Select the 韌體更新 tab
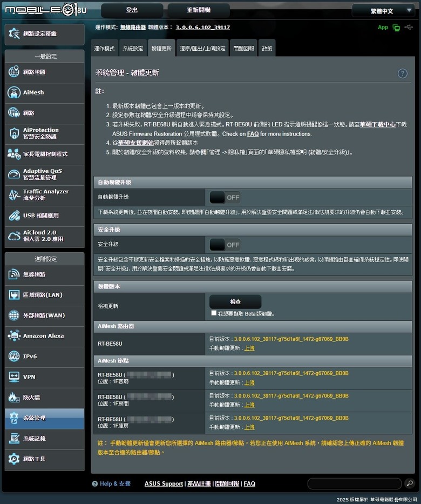This screenshot has width=421, height=504. tap(161, 48)
